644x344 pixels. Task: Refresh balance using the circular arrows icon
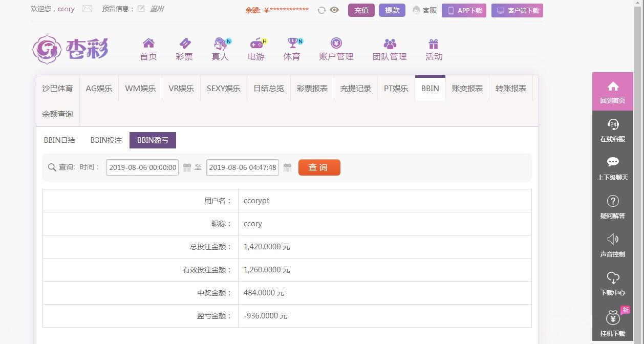coord(321,10)
